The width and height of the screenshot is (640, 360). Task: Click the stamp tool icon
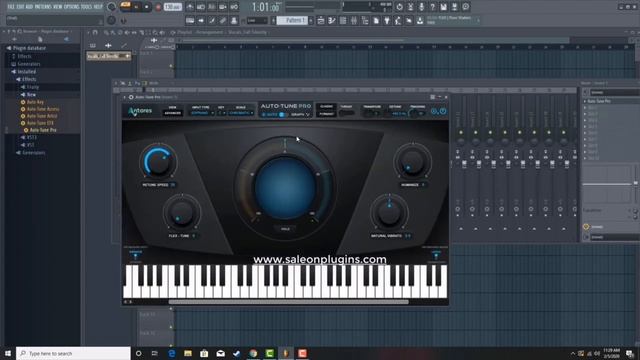point(234,20)
